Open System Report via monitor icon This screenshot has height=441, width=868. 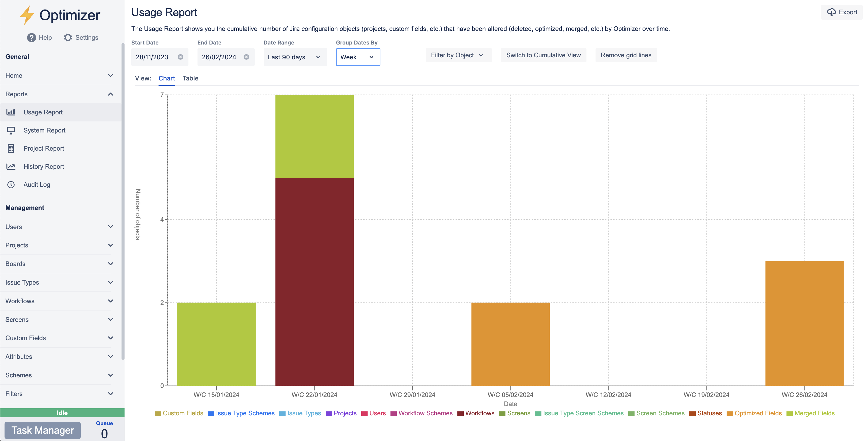point(11,130)
